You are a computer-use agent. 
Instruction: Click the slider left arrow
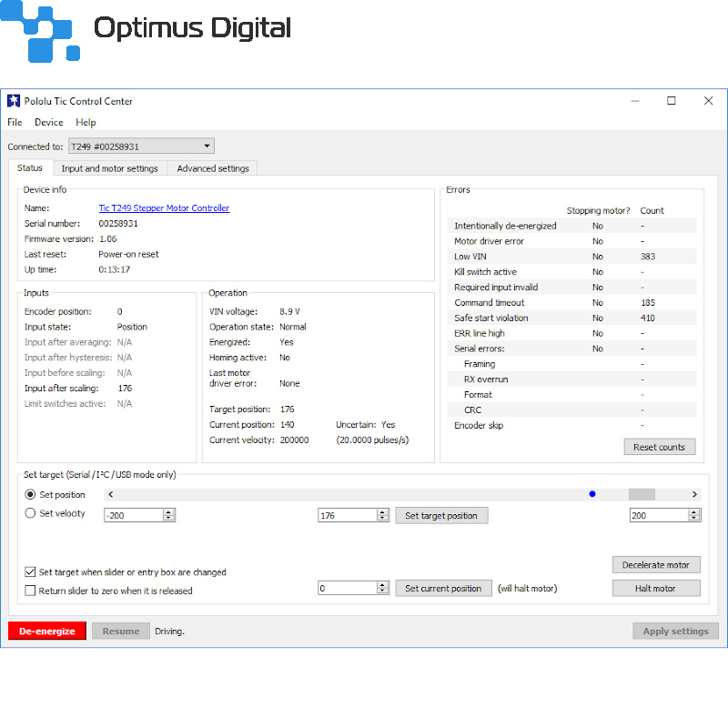click(110, 494)
